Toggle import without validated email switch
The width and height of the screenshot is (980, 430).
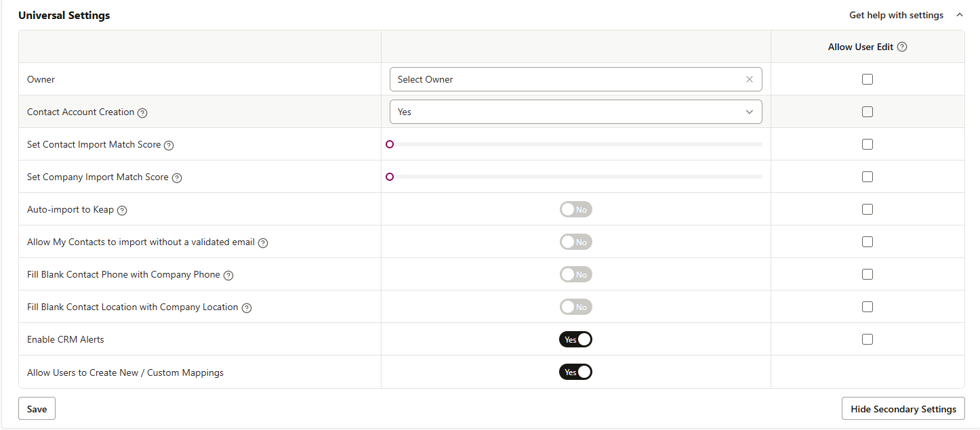click(576, 242)
